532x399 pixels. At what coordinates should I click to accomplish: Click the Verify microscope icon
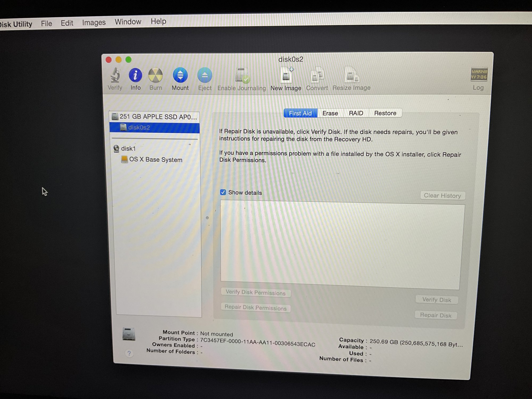pyautogui.click(x=115, y=76)
